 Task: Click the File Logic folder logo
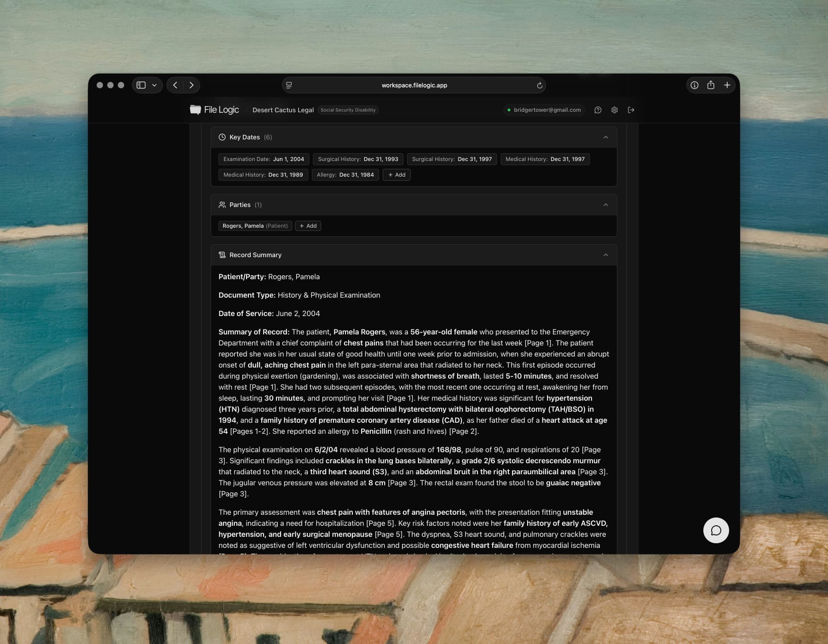pyautogui.click(x=195, y=109)
